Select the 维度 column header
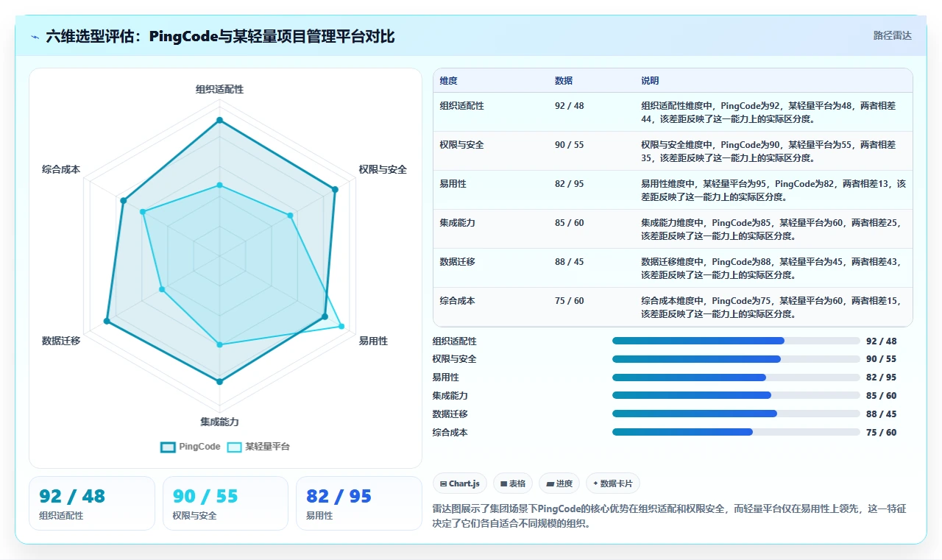Image resolution: width=942 pixels, height=560 pixels. click(x=448, y=81)
